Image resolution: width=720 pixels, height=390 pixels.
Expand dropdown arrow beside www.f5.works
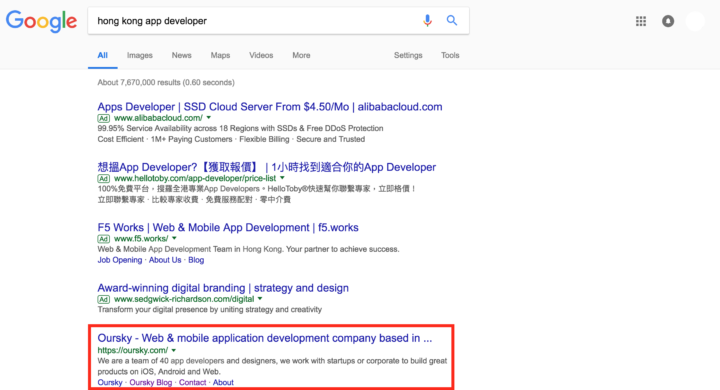[x=174, y=239]
